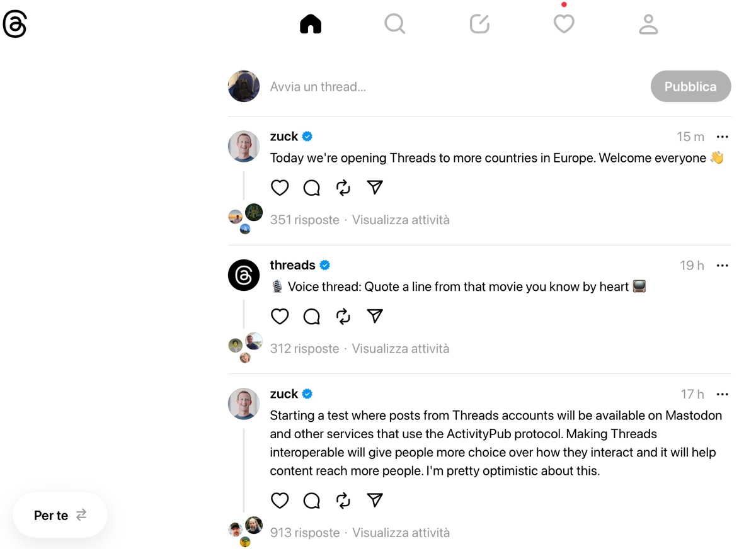Open more options on the threads 19 h post
Screen dimensions: 756x549
pyautogui.click(x=722, y=266)
